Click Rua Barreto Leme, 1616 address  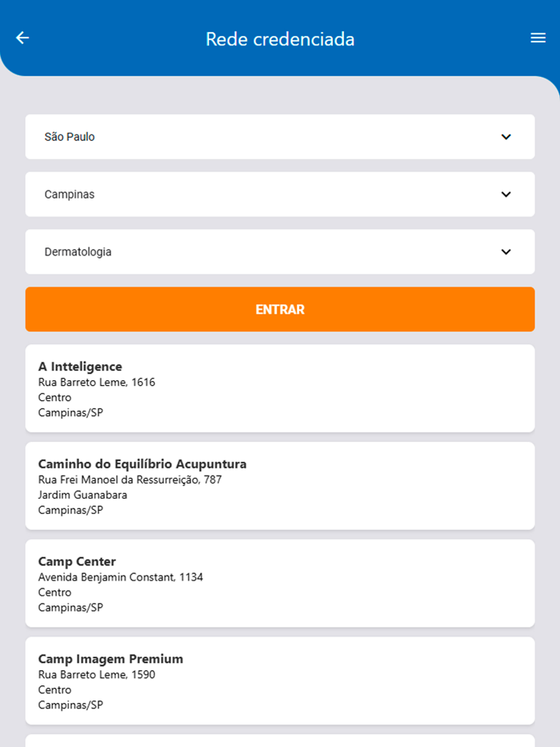pos(98,382)
